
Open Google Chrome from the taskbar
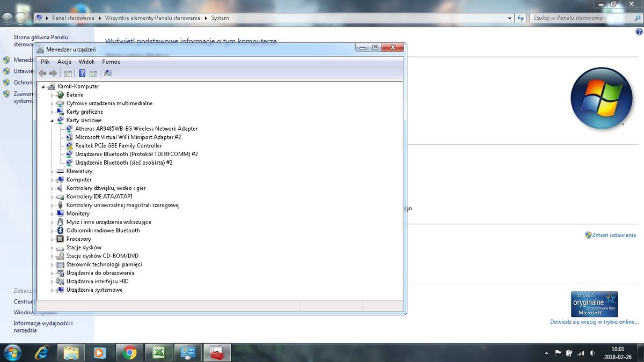[x=129, y=352]
